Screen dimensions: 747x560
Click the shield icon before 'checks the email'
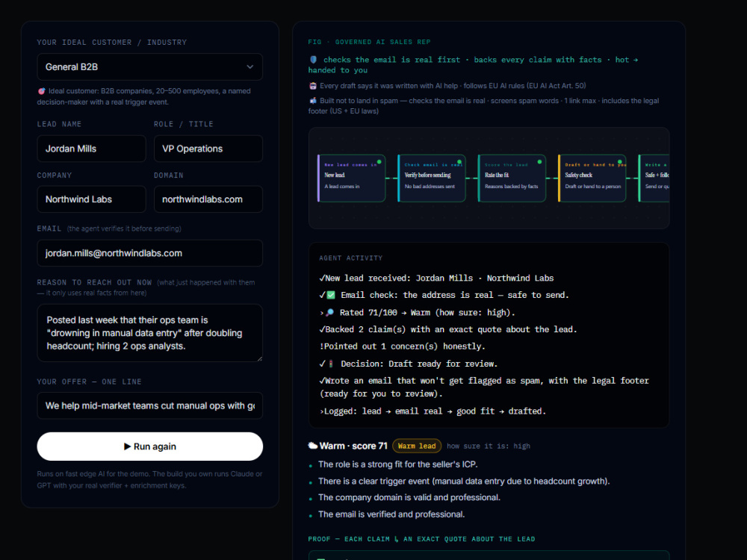[x=314, y=60]
